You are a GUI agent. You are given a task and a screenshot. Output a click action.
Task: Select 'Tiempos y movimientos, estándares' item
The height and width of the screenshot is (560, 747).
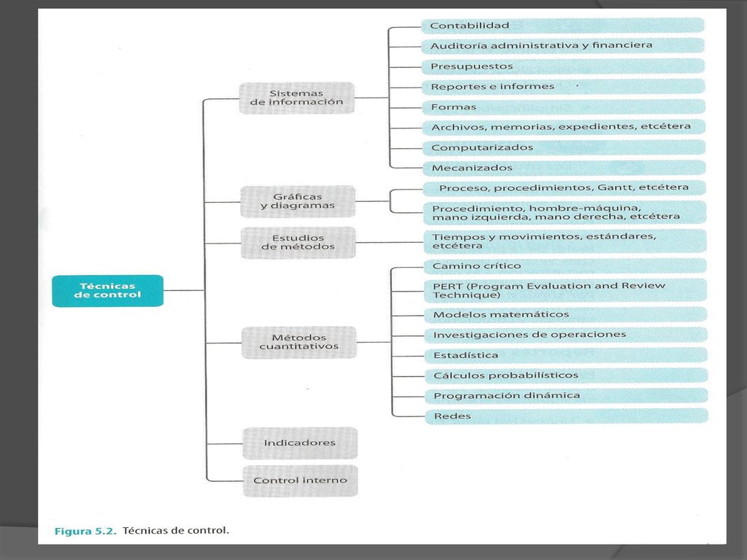point(565,241)
